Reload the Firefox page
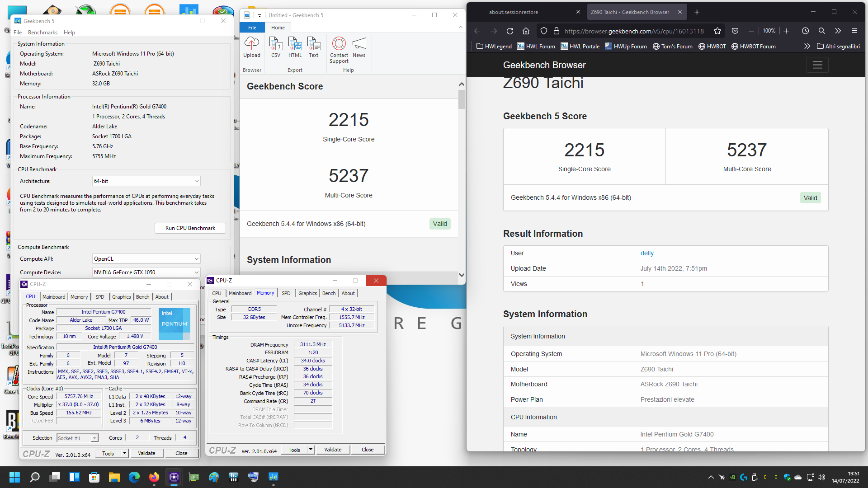This screenshot has height=488, width=868. point(510,31)
